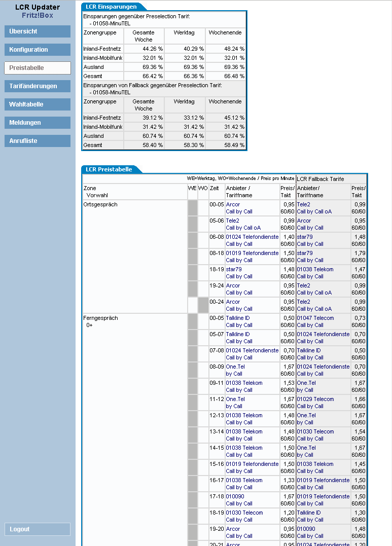392x546 pixels.
Task: Click Tele2 in the Ortsgespräch 05-06 row
Action: [x=232, y=221]
